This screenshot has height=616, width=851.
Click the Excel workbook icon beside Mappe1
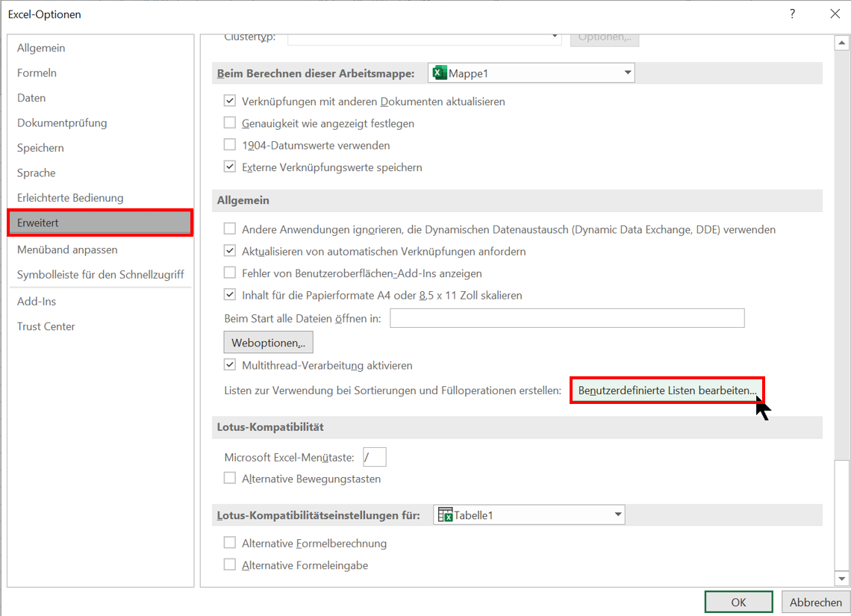439,72
